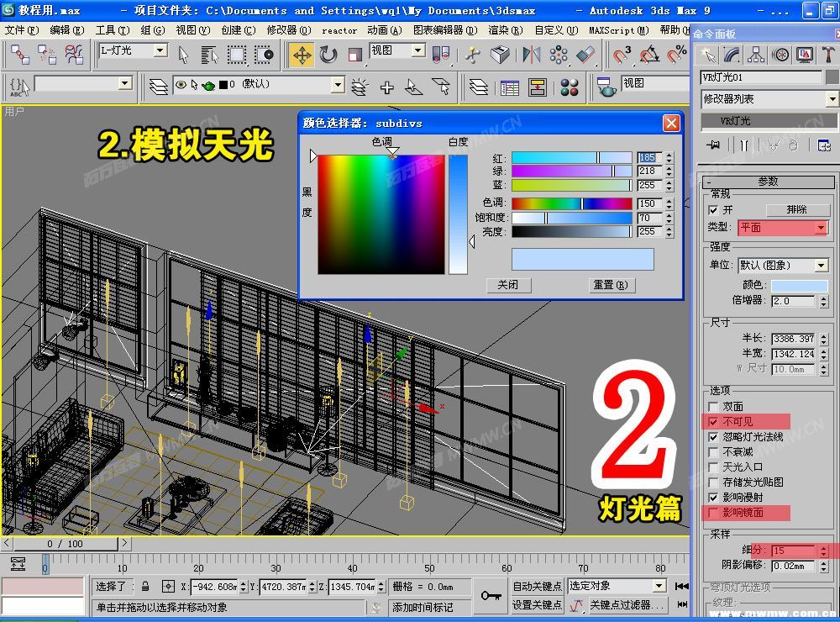Select the Select and Rotate tool
Screen dimensions: 840x622
pos(328,54)
